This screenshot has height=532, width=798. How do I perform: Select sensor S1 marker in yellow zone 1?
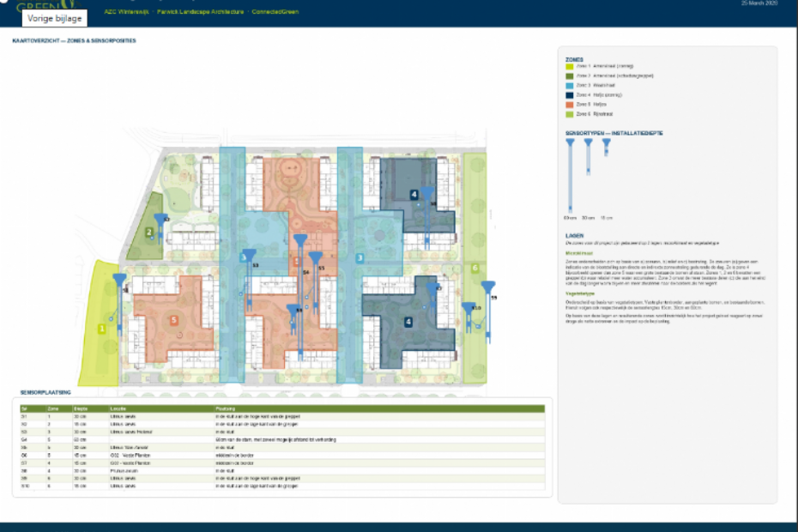[119, 305]
